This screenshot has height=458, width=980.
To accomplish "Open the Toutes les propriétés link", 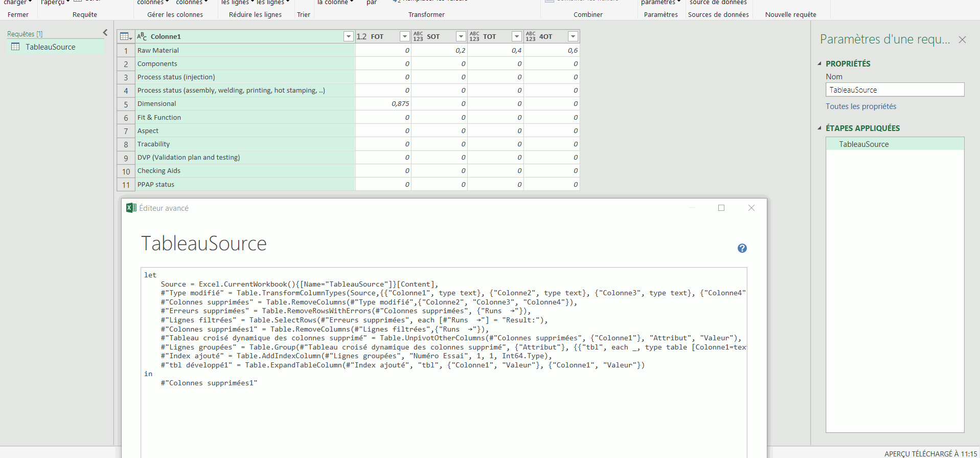I will point(861,106).
